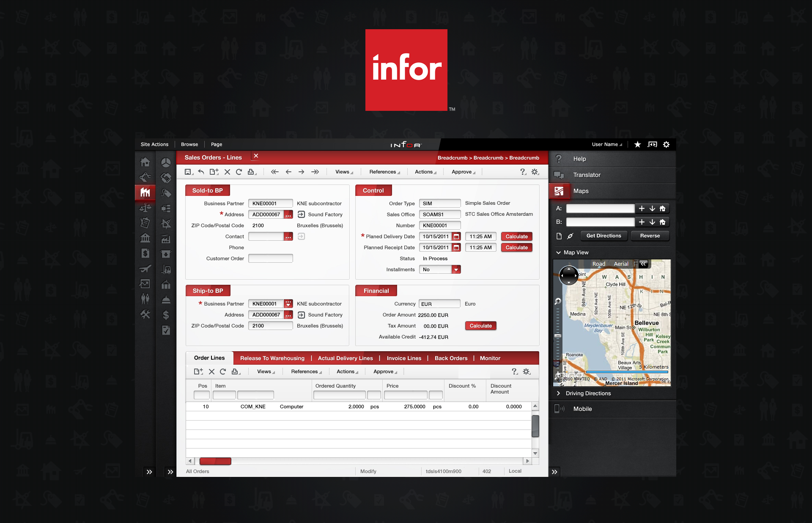Open the home icon in left sidebar
This screenshot has width=812, height=523.
[145, 162]
